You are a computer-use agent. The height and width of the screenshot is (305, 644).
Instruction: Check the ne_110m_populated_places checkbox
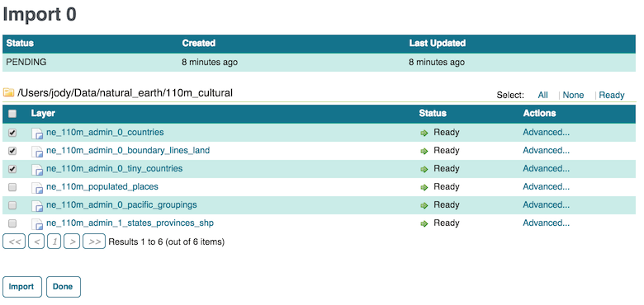(12, 187)
